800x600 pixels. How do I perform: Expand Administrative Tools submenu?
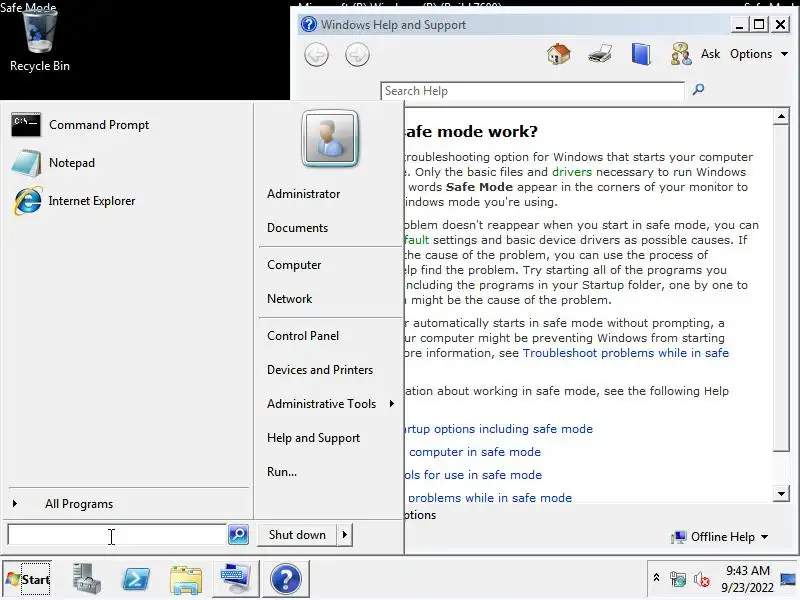click(392, 404)
